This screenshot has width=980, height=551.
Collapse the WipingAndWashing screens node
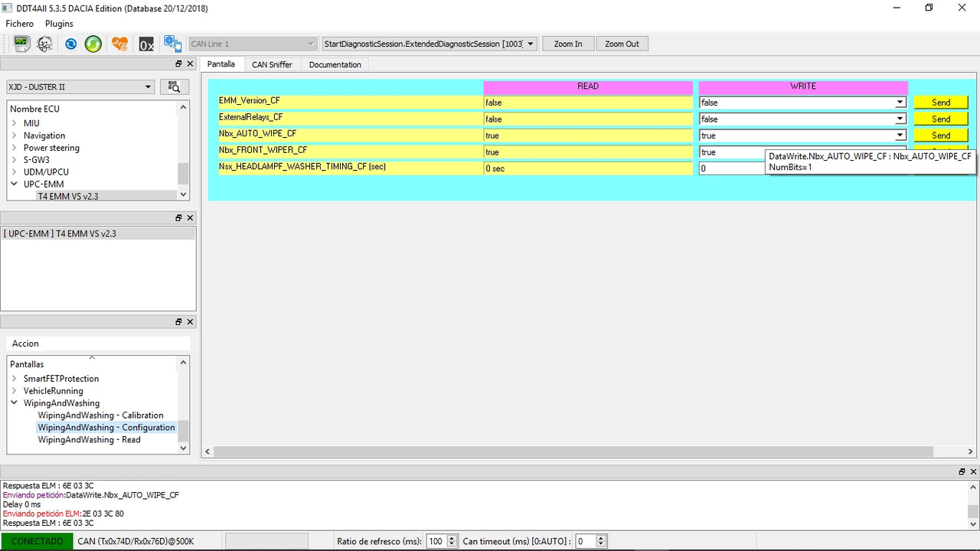pyautogui.click(x=15, y=403)
